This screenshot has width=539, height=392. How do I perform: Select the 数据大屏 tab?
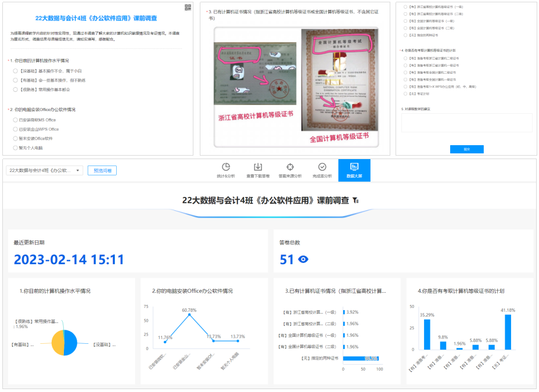click(x=354, y=170)
